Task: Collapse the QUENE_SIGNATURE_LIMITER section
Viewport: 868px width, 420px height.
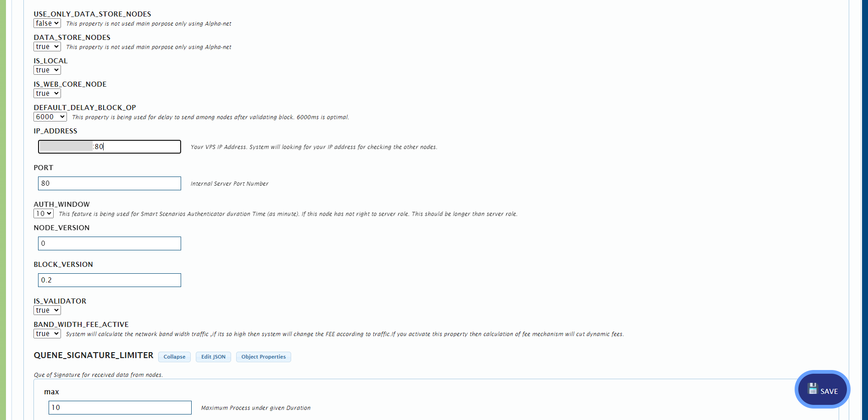Action: (x=175, y=357)
